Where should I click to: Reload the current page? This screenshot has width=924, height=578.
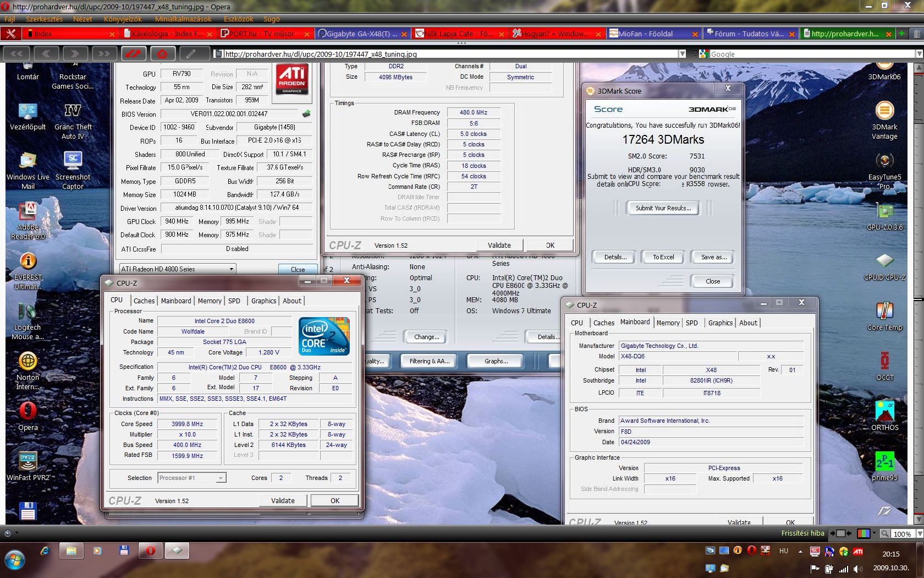coord(133,53)
